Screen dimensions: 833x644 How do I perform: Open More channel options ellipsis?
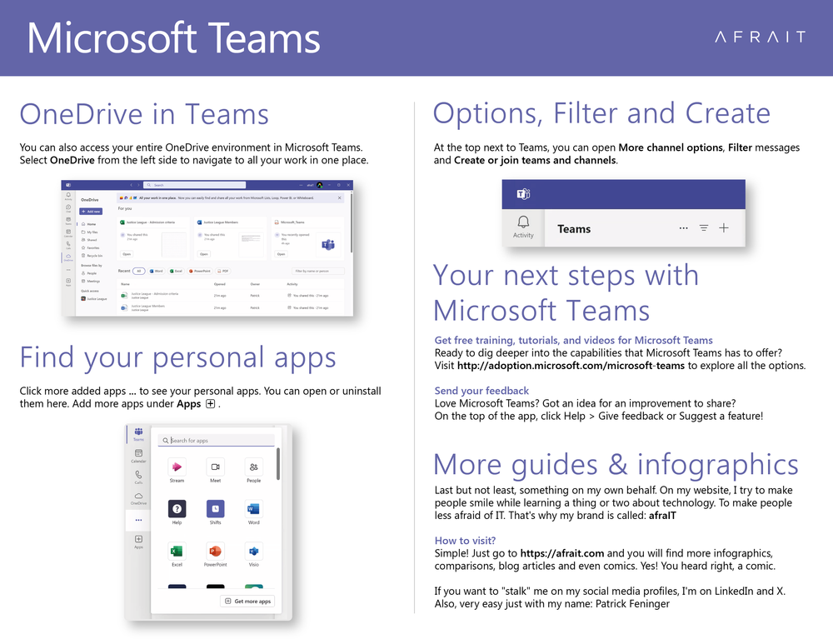coord(684,227)
